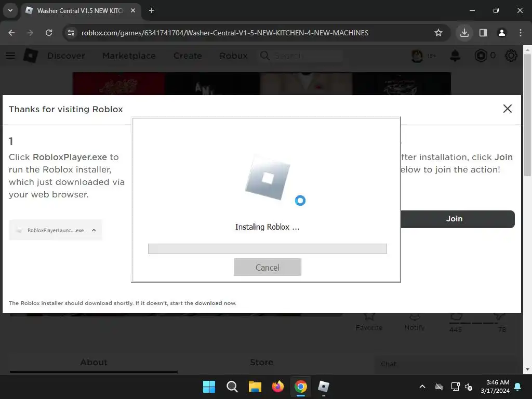The height and width of the screenshot is (399, 532).
Task: Click Roblox installer taskbar icon
Action: point(323,387)
